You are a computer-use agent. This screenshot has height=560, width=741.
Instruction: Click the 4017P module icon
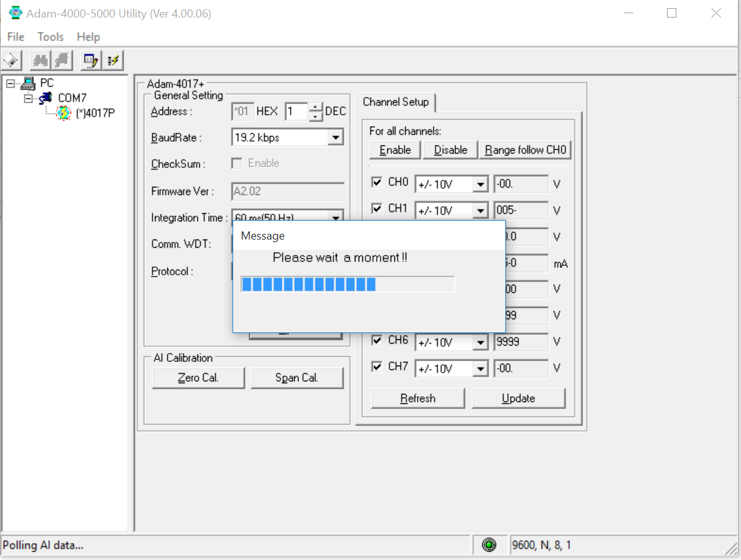(x=63, y=113)
